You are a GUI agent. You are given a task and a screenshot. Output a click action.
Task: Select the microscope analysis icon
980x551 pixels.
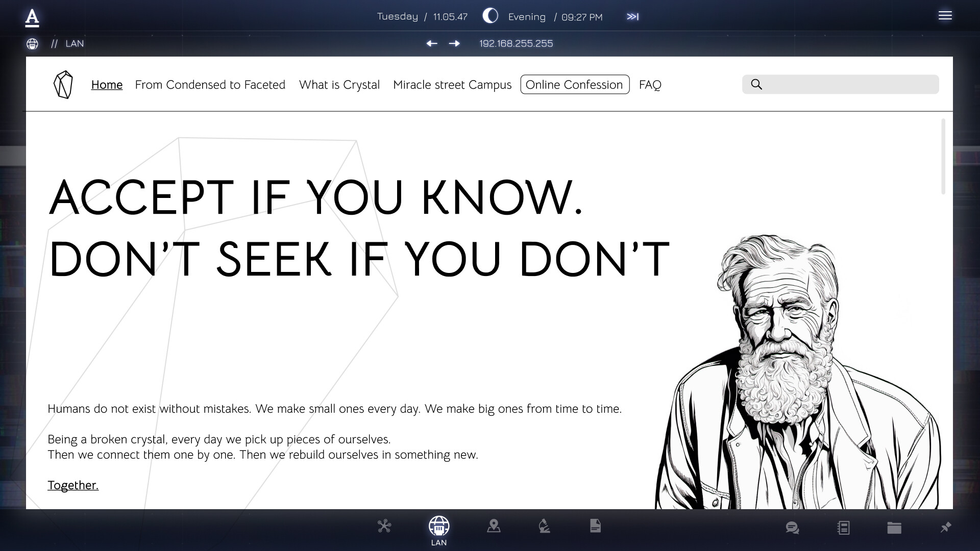coord(544,526)
